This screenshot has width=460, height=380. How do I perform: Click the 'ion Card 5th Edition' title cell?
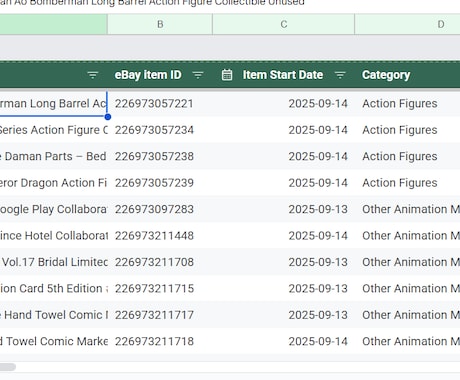point(53,288)
